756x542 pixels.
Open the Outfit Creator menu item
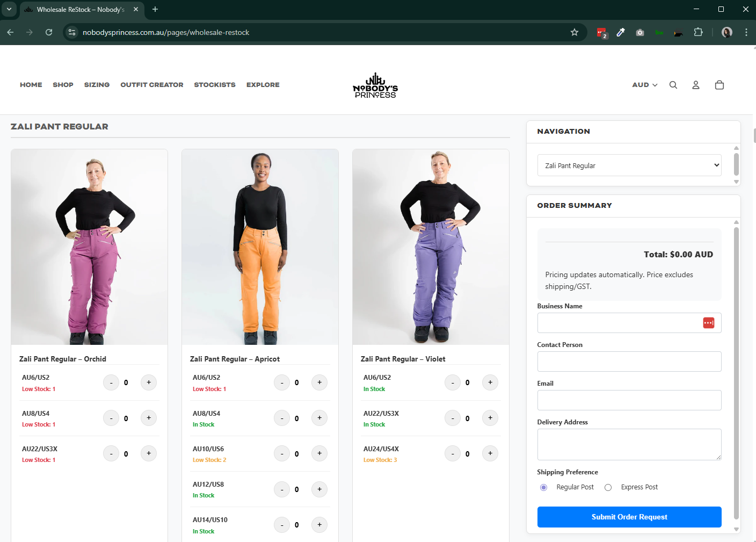click(x=151, y=85)
